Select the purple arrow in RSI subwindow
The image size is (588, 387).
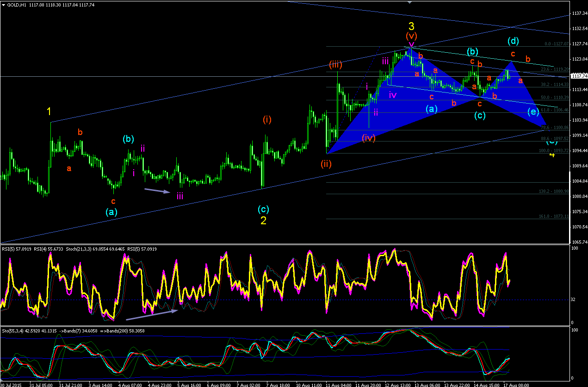tap(152, 314)
